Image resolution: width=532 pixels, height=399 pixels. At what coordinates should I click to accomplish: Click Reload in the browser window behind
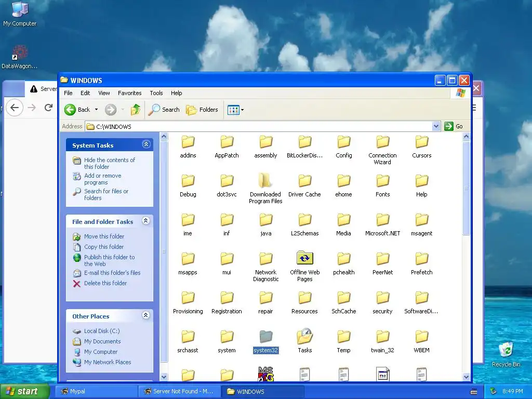48,108
